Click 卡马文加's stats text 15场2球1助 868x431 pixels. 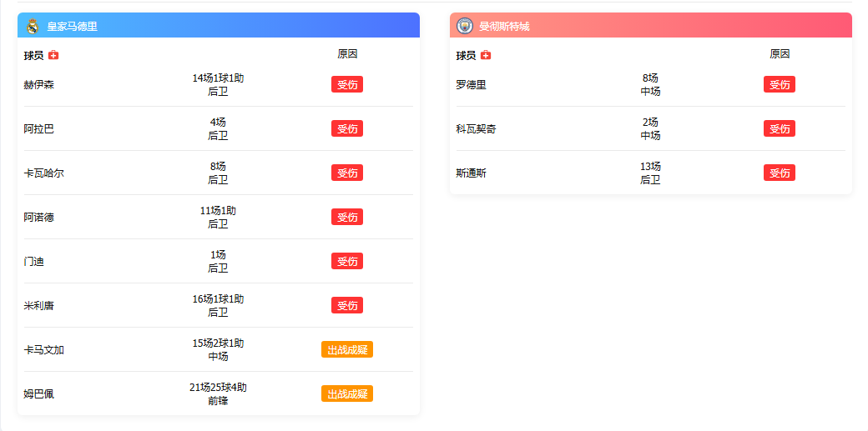(x=218, y=343)
